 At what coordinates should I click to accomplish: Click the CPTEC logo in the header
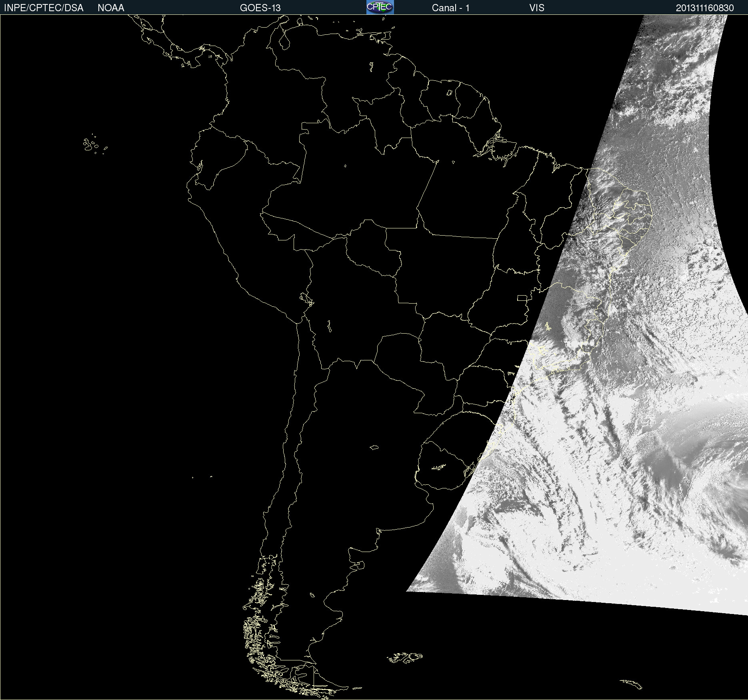tap(380, 7)
